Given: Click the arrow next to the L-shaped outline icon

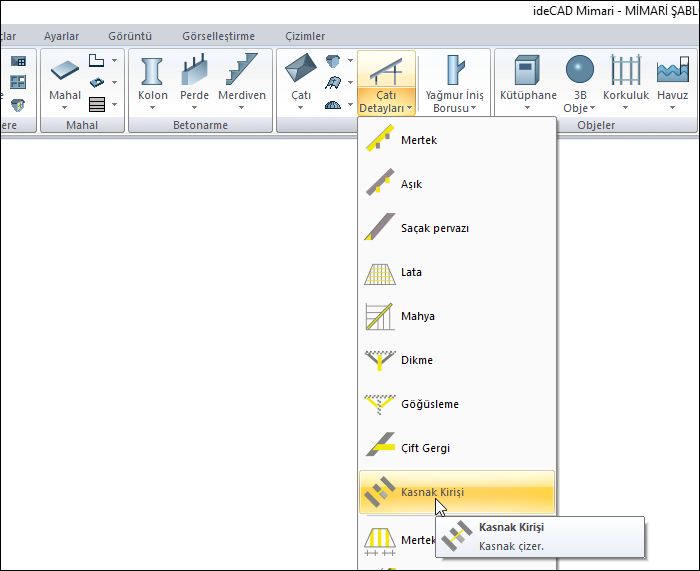Looking at the screenshot, I should [x=115, y=60].
